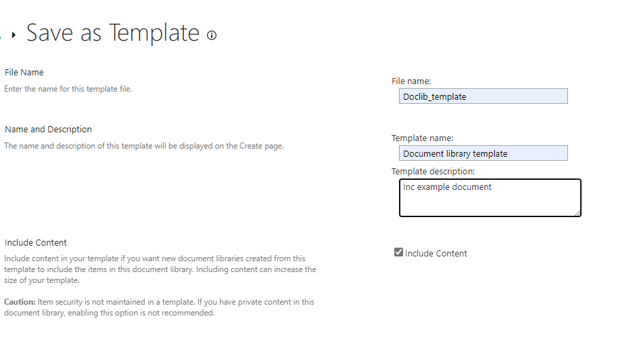Click the "Enter the name for this template file" hint
Screen dimensions: 644x344
coord(68,89)
